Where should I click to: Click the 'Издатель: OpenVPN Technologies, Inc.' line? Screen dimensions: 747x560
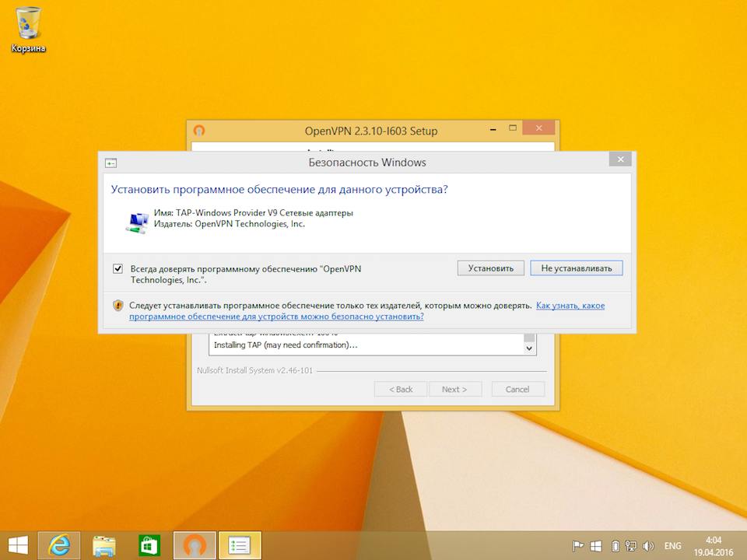[x=229, y=224]
